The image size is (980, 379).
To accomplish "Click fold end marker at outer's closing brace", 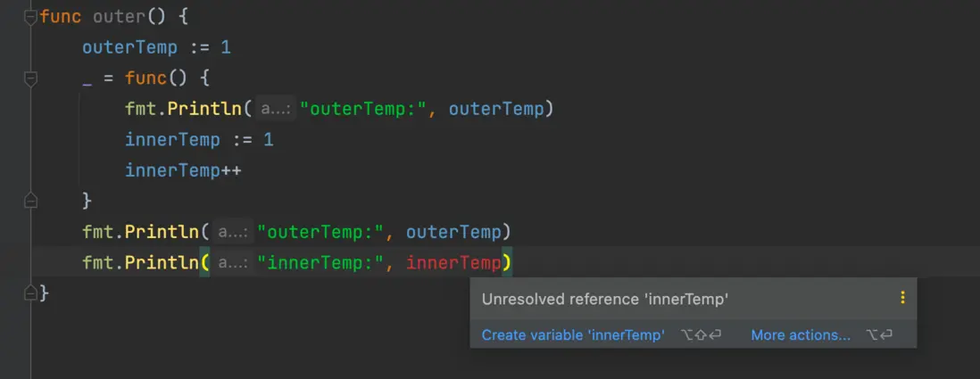I will click(31, 292).
